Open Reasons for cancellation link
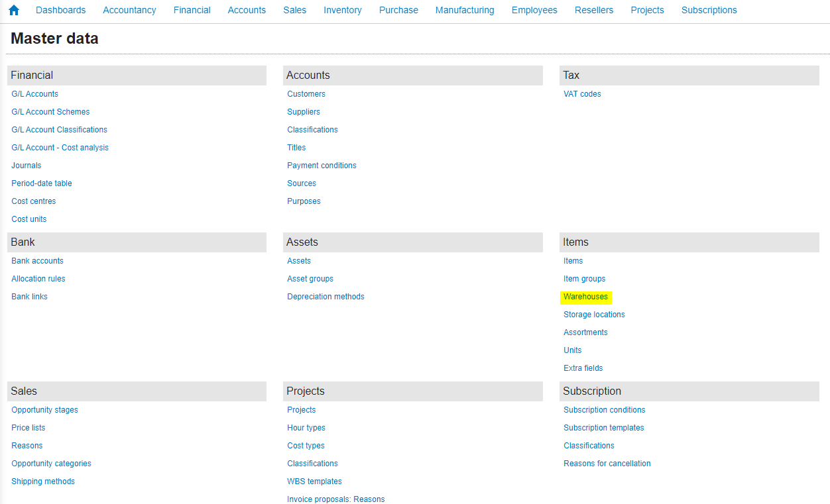The height and width of the screenshot is (504, 830). [x=607, y=464]
